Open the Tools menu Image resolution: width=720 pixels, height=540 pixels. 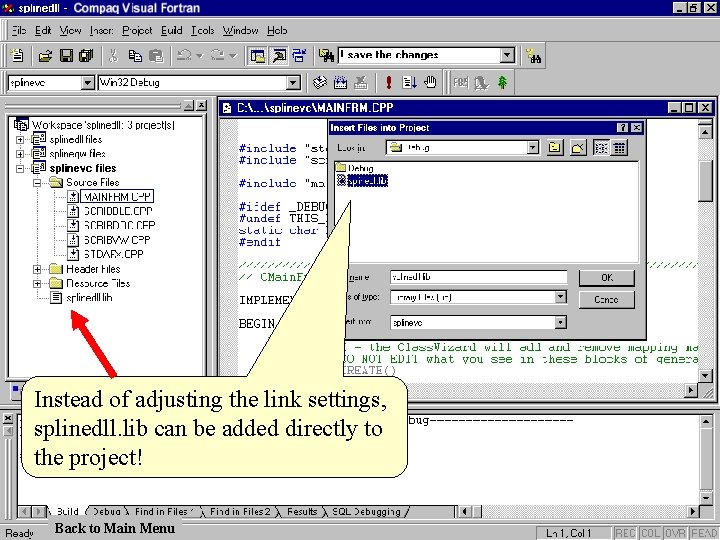pos(202,30)
